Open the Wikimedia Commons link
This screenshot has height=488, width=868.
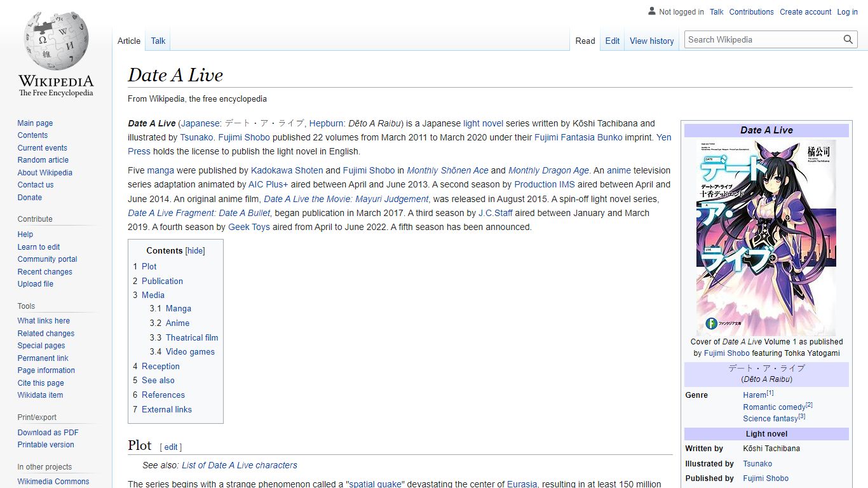point(53,482)
